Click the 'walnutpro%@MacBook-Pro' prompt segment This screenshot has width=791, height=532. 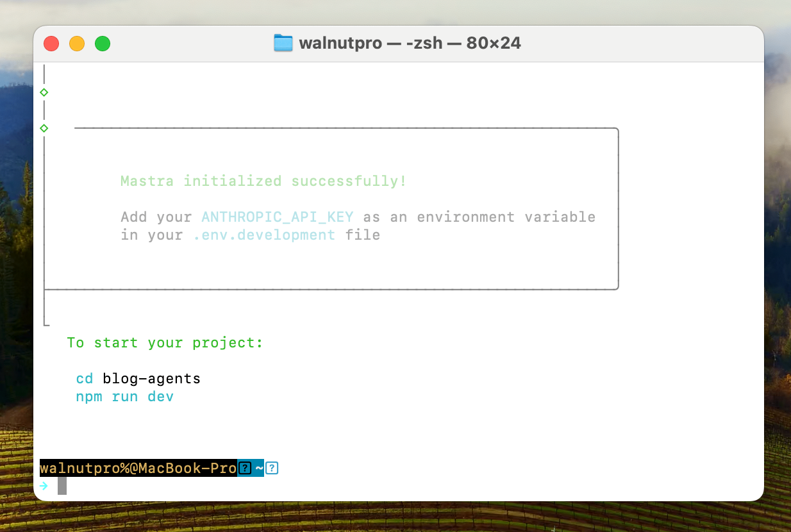point(138,469)
